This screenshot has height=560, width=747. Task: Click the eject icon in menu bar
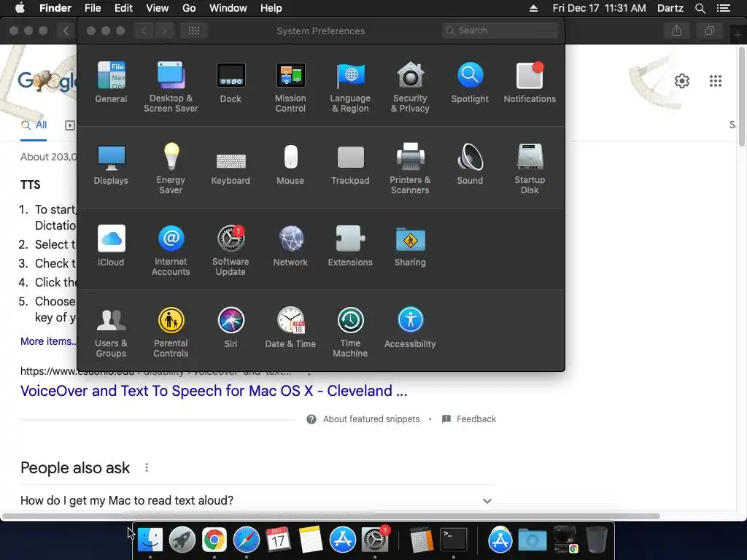coord(533,8)
